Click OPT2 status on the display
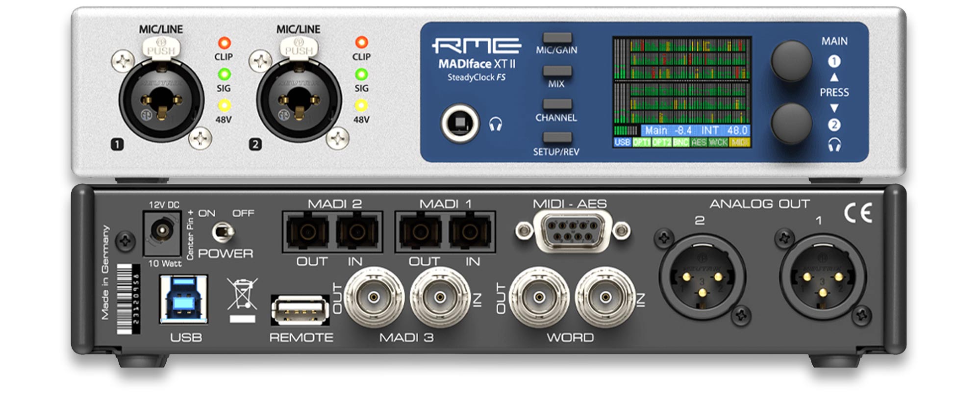The image size is (980, 403). (x=661, y=143)
